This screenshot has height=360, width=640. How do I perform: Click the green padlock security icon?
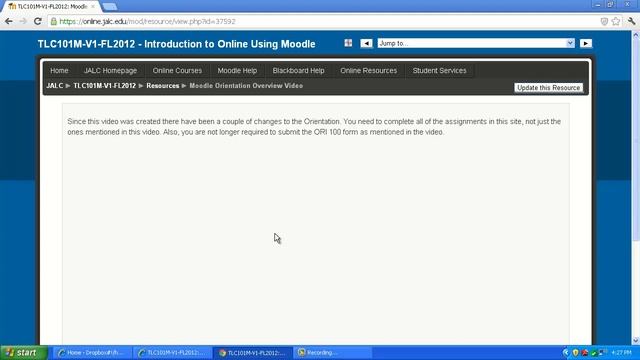[53, 21]
